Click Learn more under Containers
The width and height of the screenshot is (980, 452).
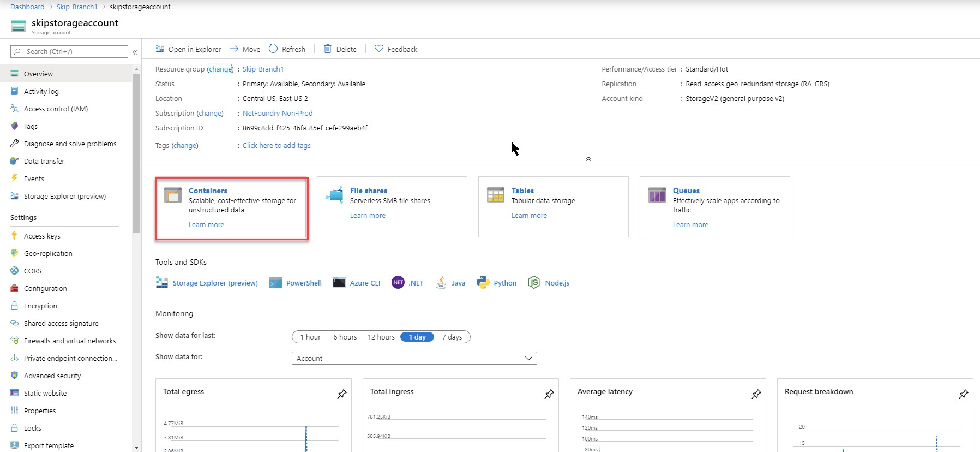206,224
